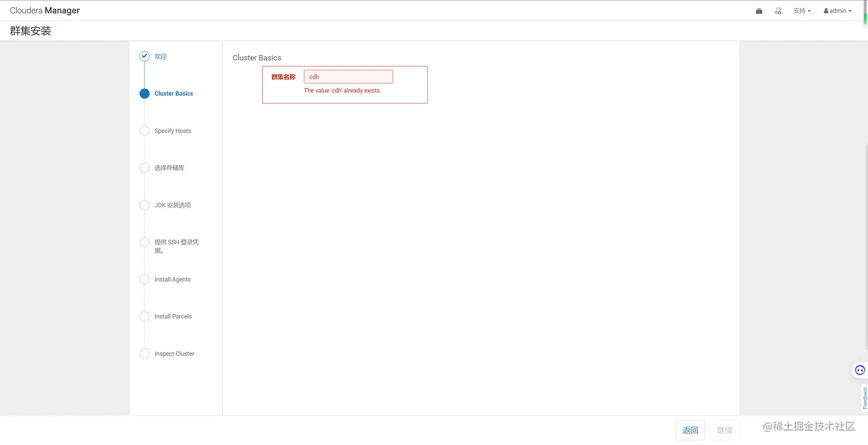Viewport: 868px width, 445px height.
Task: Go to the Cloudera Manager home logo
Action: [x=45, y=10]
